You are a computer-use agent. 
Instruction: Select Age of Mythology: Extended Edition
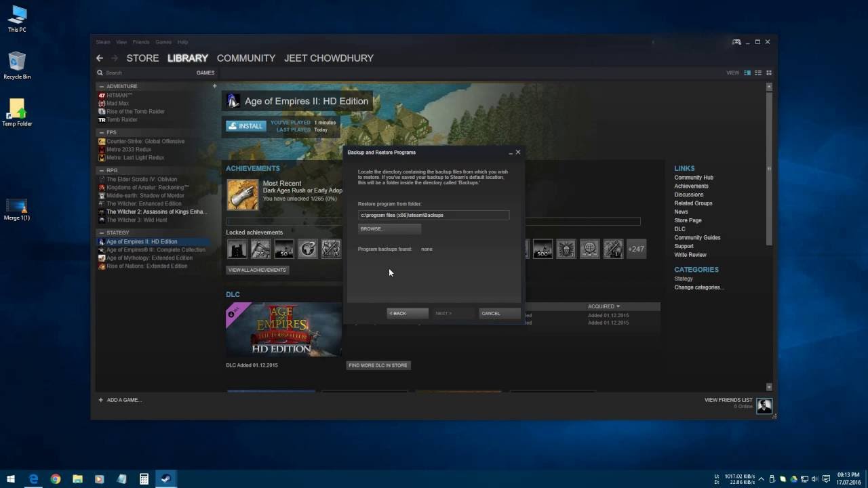(149, 258)
